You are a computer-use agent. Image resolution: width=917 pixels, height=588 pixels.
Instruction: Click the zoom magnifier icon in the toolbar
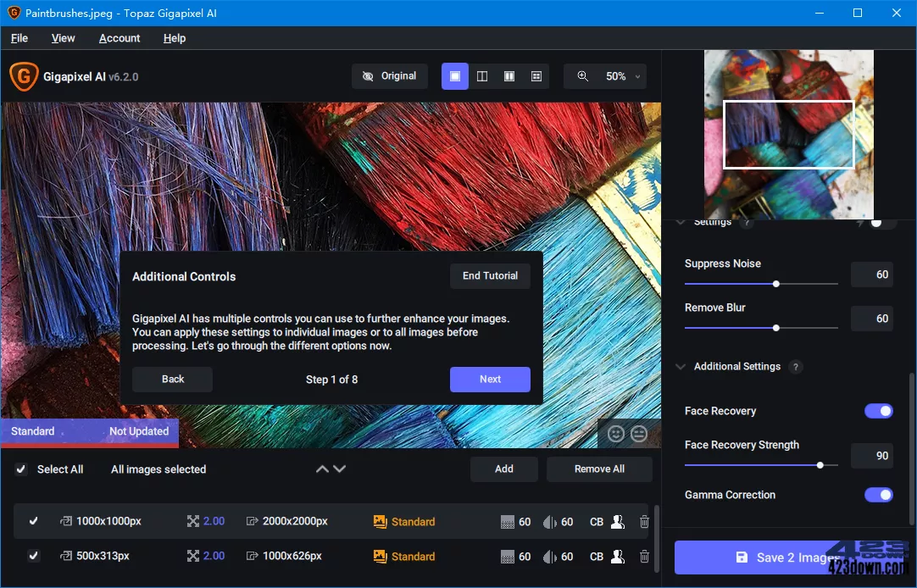pyautogui.click(x=582, y=76)
